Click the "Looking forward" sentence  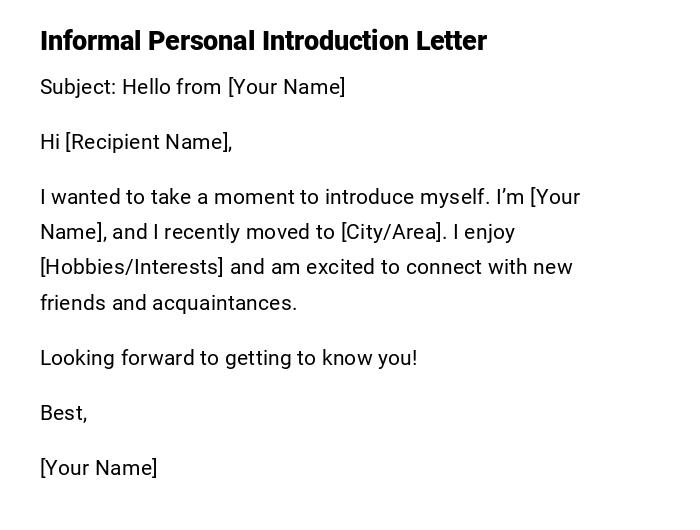(228, 358)
